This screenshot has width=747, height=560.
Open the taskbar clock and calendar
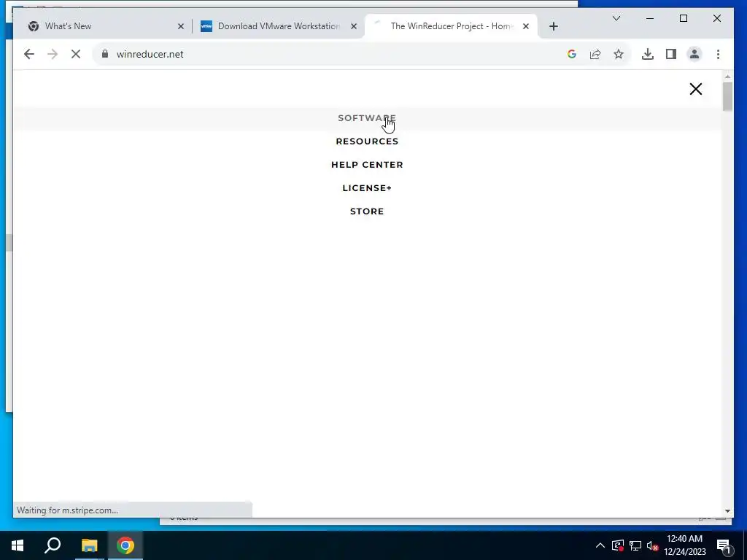684,545
